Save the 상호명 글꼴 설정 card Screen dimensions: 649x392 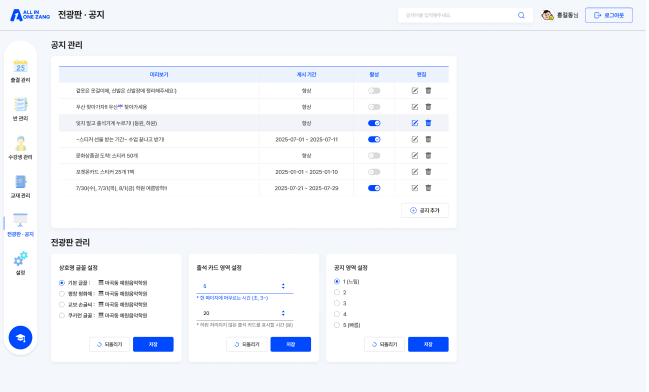pos(153,344)
